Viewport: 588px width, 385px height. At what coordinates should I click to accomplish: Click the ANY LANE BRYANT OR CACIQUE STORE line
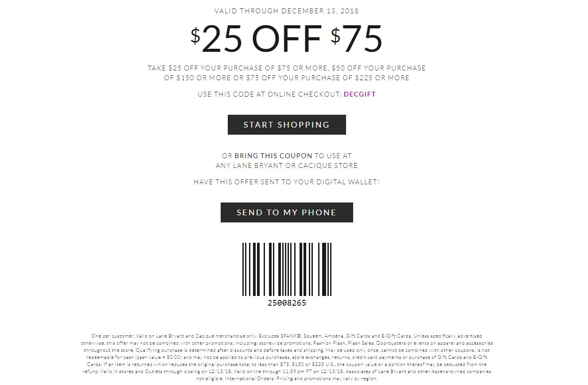tap(287, 165)
